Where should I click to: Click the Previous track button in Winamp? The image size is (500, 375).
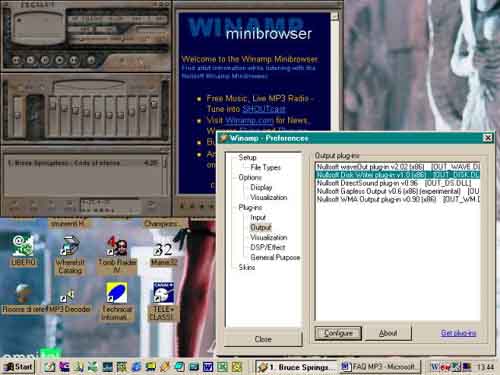pyautogui.click(x=16, y=60)
